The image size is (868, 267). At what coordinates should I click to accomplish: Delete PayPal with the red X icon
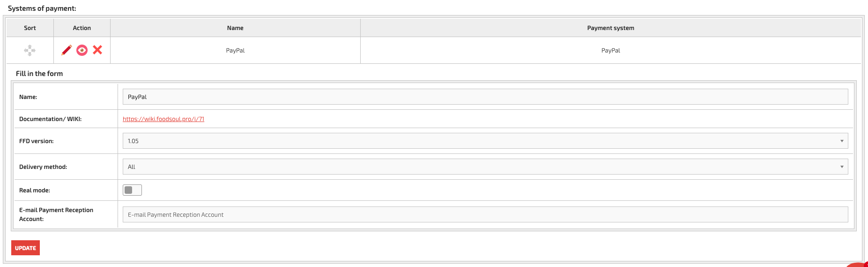coord(97,50)
